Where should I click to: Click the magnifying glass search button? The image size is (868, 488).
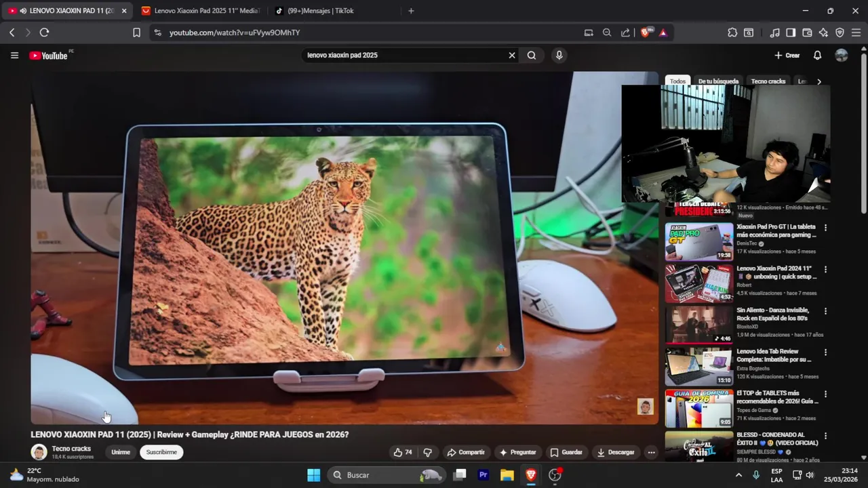tap(532, 56)
